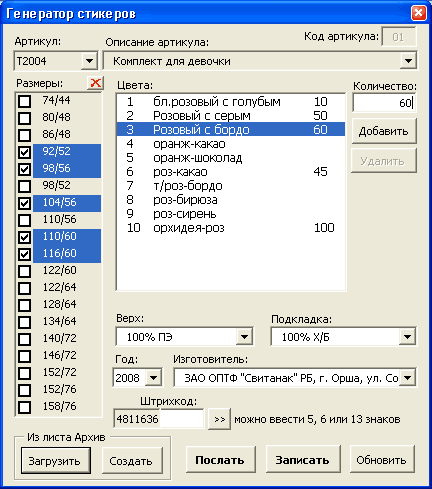The image size is (432, 489).
Task: Open the Верх 100% ПЭ dropdown
Action: pos(244,337)
